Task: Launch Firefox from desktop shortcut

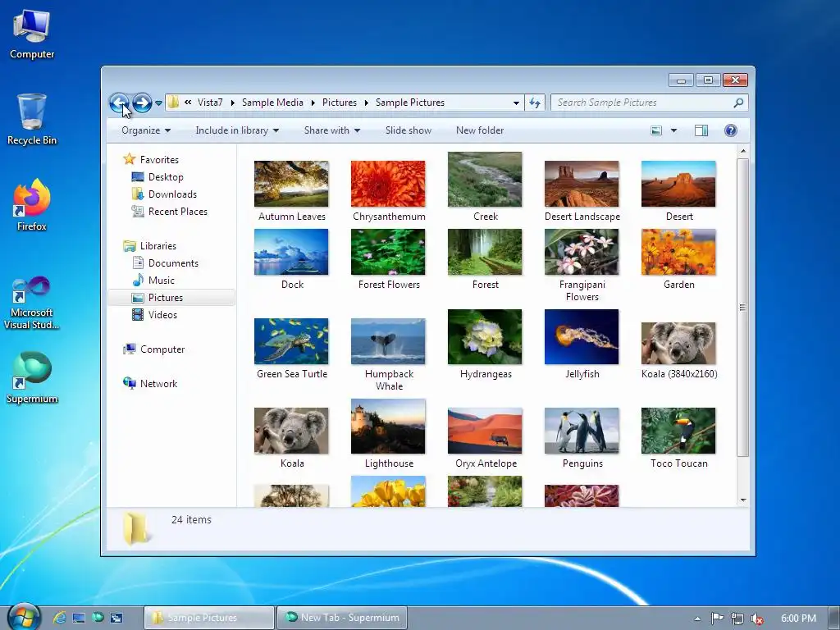Action: tap(32, 205)
